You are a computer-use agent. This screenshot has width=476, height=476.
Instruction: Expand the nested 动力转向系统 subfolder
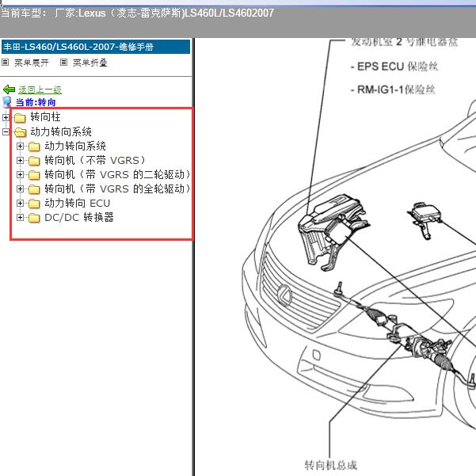(20, 146)
